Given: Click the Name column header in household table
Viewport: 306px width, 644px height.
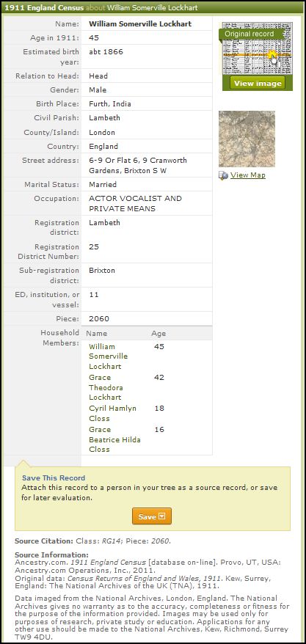Looking at the screenshot, I should pyautogui.click(x=97, y=334).
